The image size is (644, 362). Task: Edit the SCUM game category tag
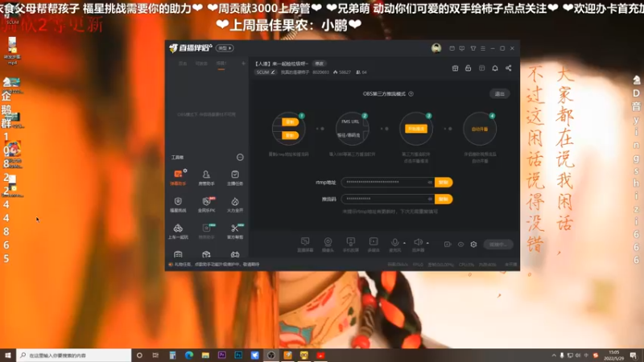click(266, 72)
